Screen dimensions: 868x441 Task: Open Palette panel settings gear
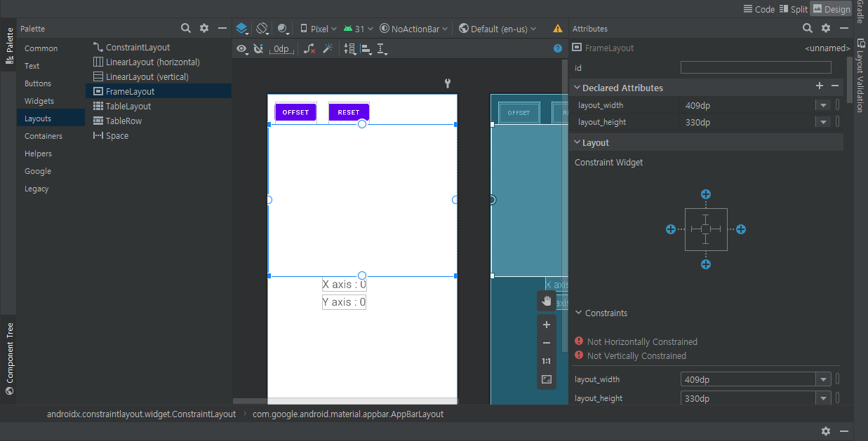204,28
